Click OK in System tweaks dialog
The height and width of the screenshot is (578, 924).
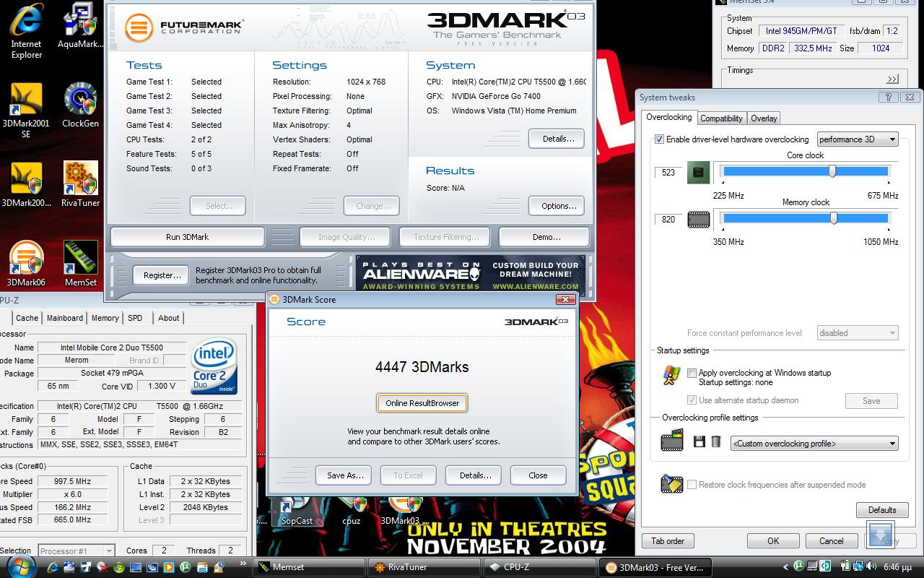click(773, 540)
